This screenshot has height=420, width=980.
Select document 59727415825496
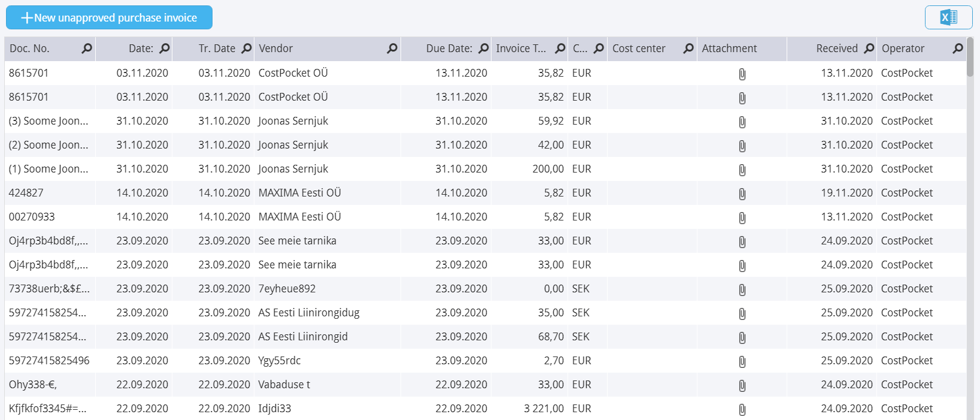[x=49, y=361]
